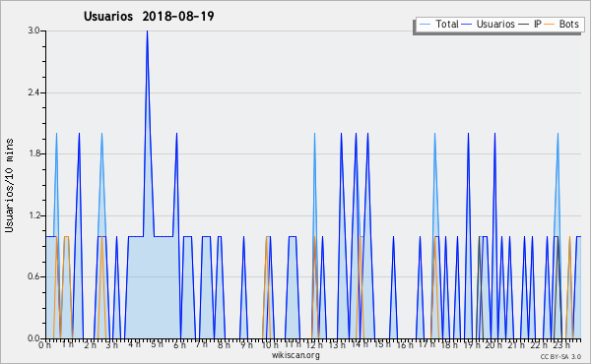Click the light blue Total legend line
591x364 pixels.
[x=425, y=25]
